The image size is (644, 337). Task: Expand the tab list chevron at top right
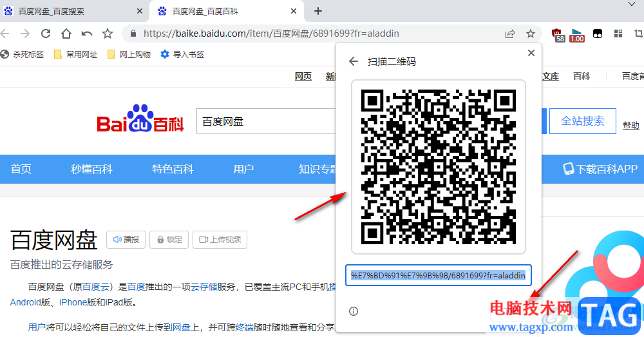tap(632, 4)
